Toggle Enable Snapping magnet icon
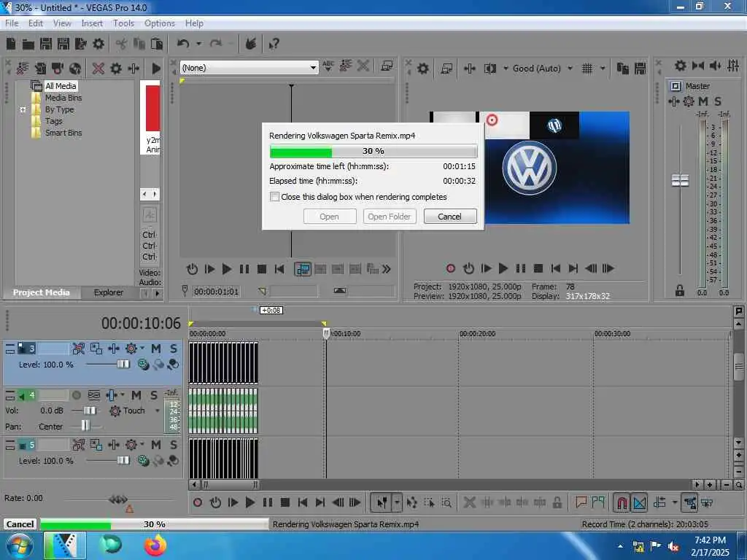Screen dimensions: 747x560 [622, 502]
